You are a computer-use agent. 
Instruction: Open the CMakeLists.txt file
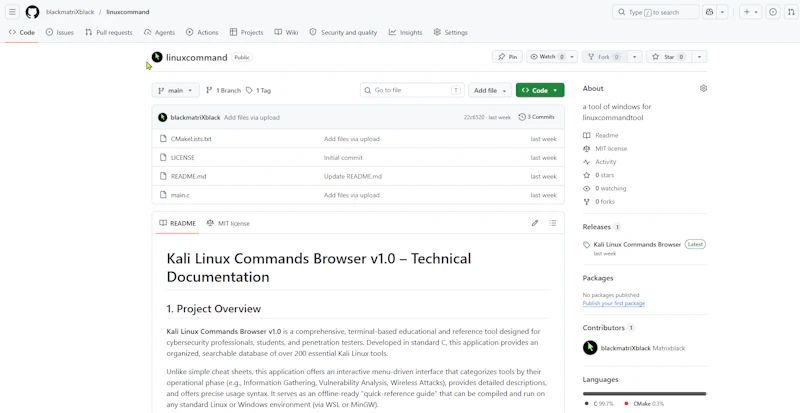191,139
